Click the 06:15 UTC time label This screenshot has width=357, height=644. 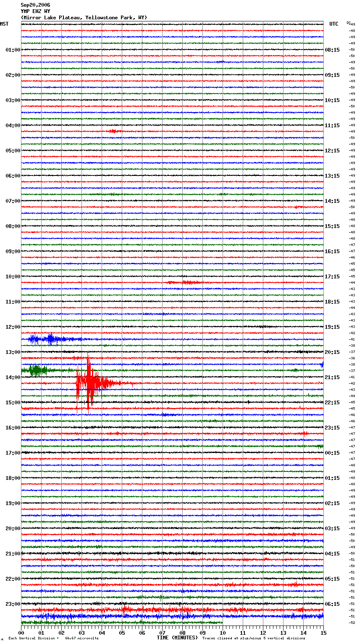click(x=332, y=604)
